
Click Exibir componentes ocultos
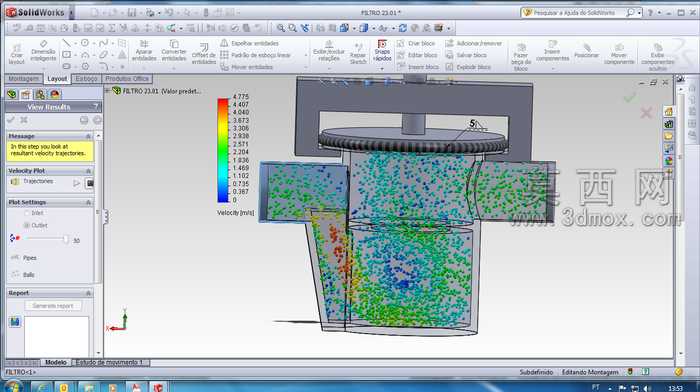click(658, 57)
